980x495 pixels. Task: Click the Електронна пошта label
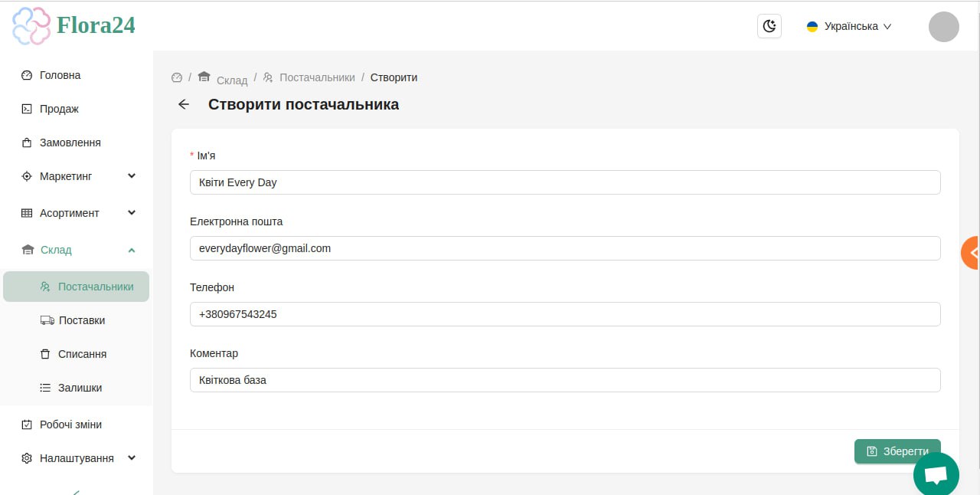pos(237,221)
